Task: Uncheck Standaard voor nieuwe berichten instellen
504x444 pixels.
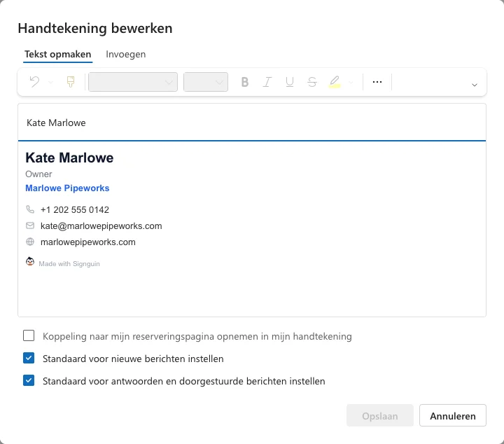Action: (x=29, y=358)
